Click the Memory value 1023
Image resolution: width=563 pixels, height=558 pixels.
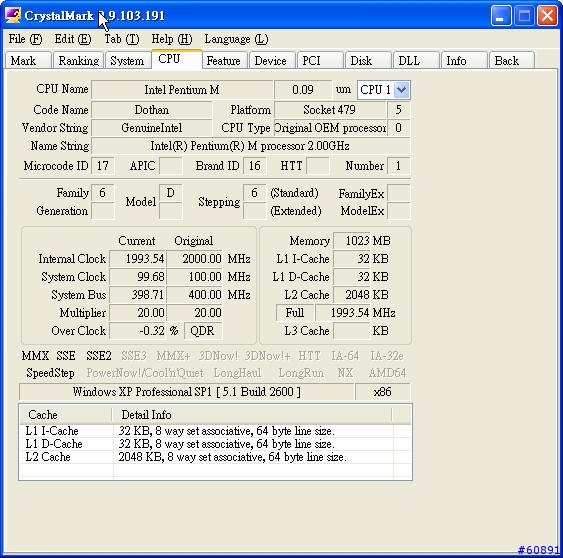click(x=352, y=241)
